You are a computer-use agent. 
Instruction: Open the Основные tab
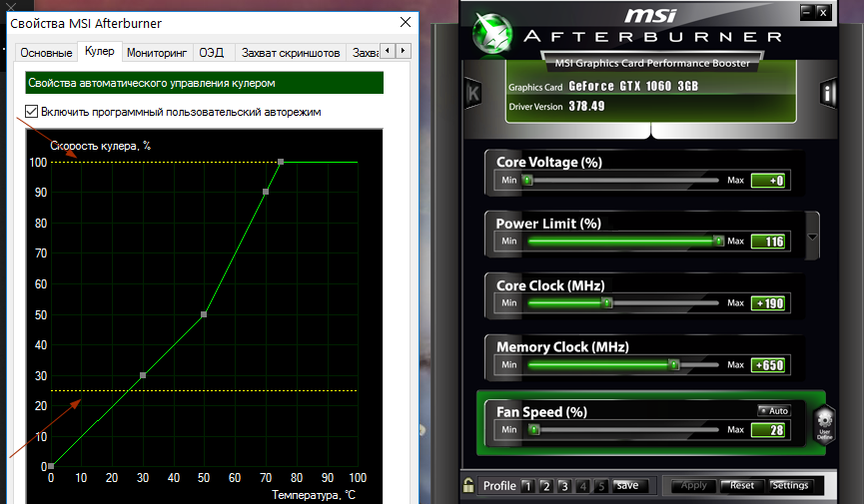(x=46, y=53)
